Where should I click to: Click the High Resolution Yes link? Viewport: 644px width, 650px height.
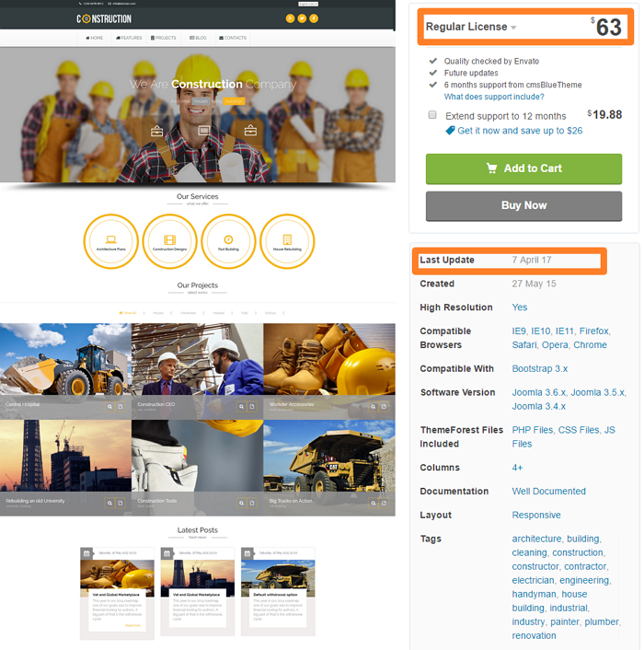click(520, 308)
